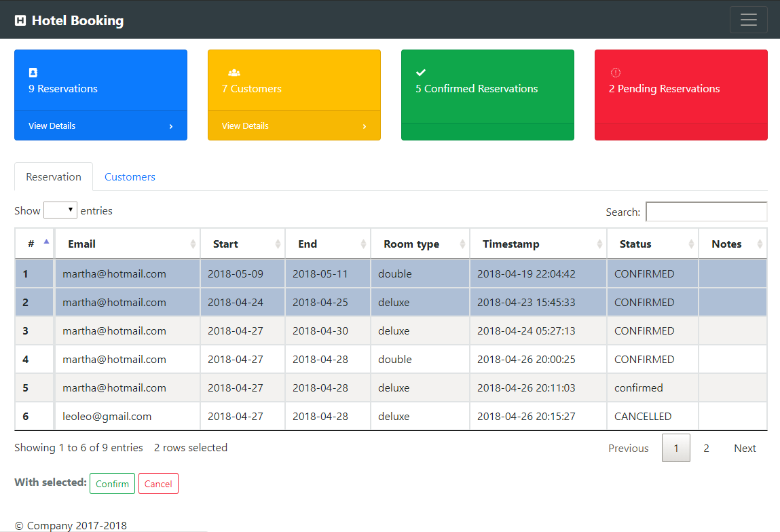
Task: Select reservation row number 5
Action: (391, 388)
